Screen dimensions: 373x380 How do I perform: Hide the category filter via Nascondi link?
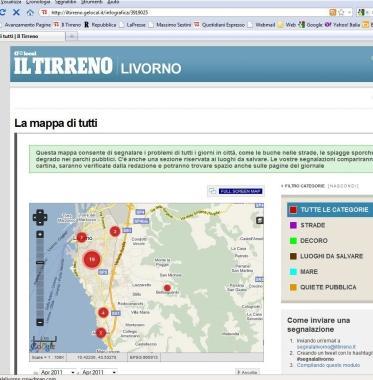pos(343,186)
